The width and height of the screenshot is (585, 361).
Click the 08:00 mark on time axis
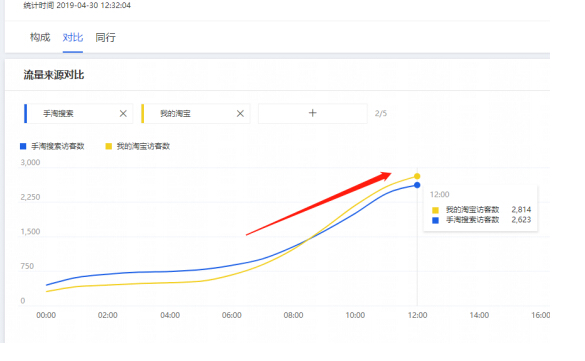[293, 315]
